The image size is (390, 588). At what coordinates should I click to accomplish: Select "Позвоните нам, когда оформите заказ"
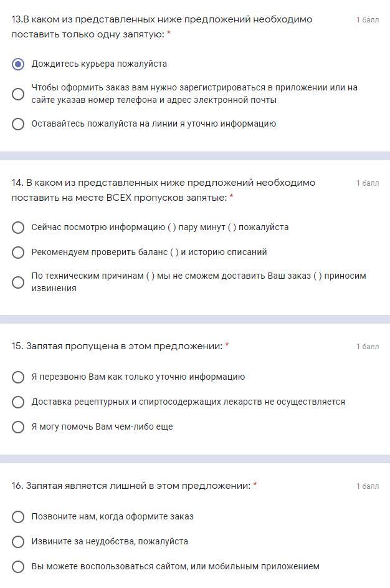point(18,516)
